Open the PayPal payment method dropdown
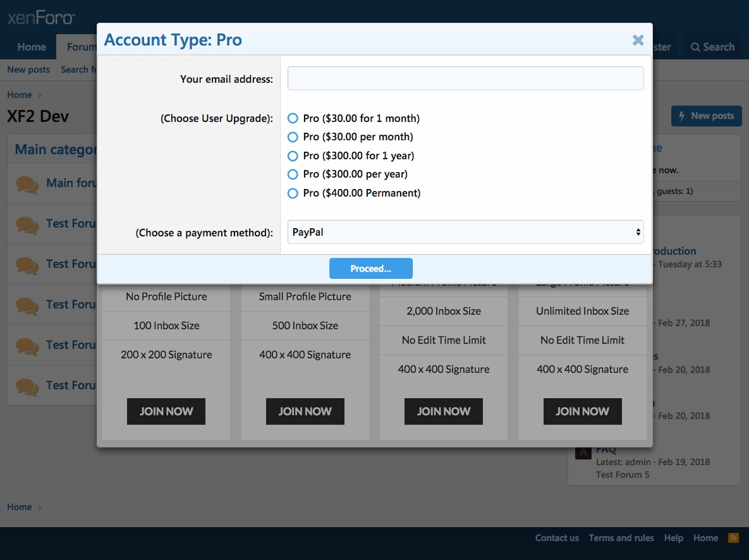This screenshot has width=749, height=560. 465,232
